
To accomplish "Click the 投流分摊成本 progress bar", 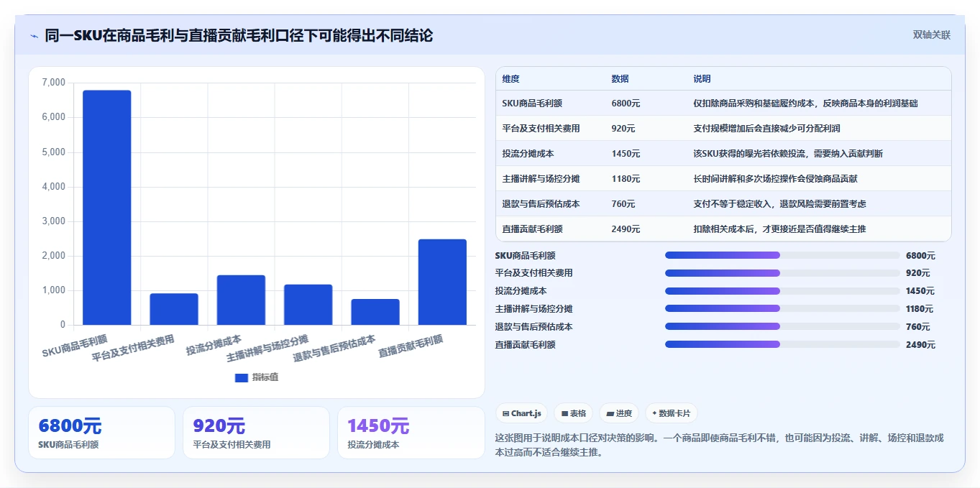I will (x=782, y=291).
